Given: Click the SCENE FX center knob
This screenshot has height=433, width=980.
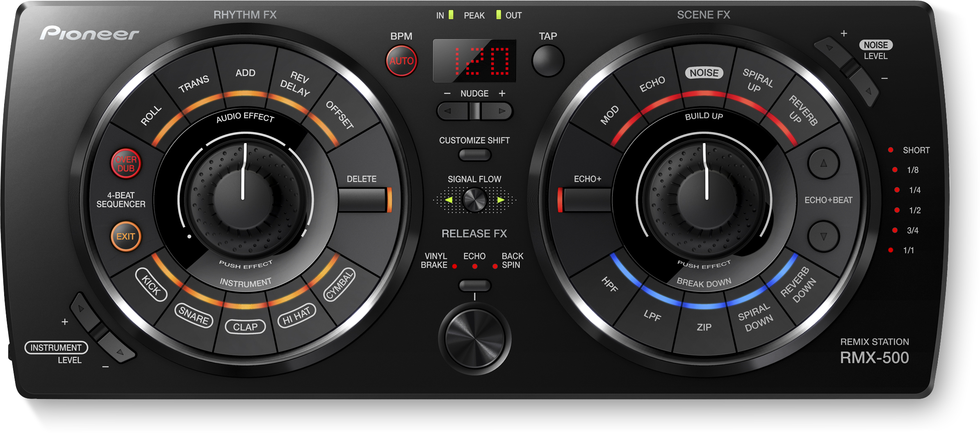Looking at the screenshot, I should (x=704, y=200).
